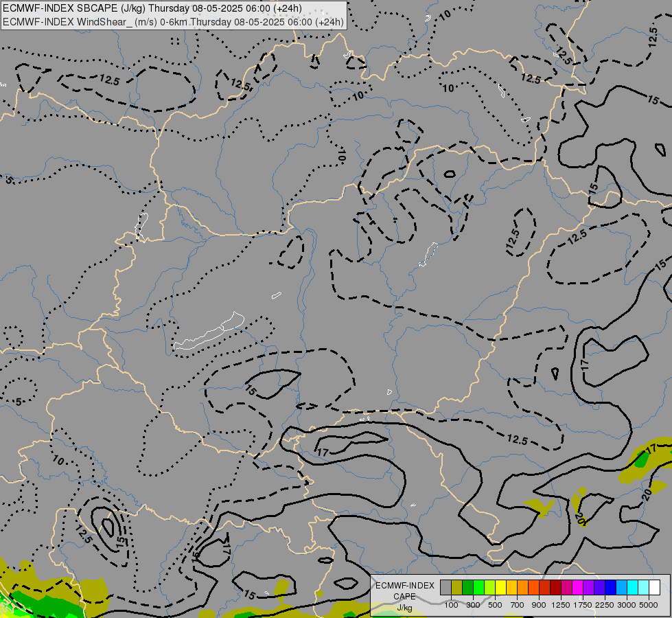Click the olive swatch in the CAPE legend
This screenshot has height=618, width=672.
457,587
